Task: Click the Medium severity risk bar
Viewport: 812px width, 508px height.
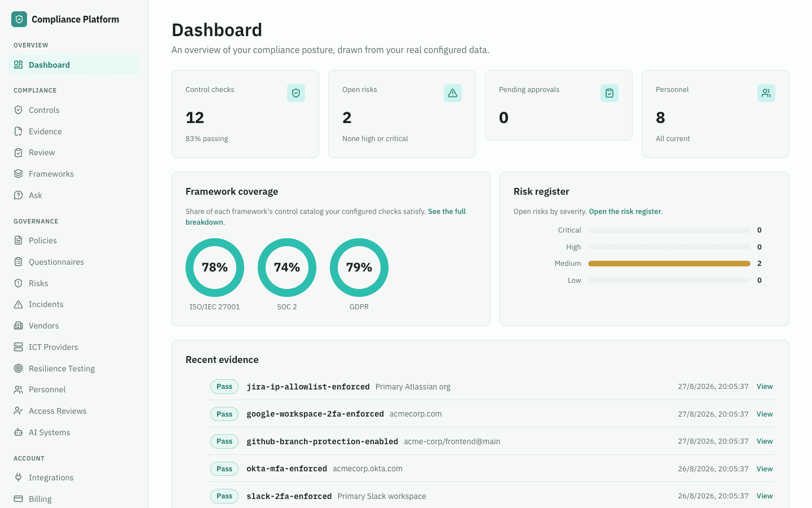Action: (x=669, y=264)
